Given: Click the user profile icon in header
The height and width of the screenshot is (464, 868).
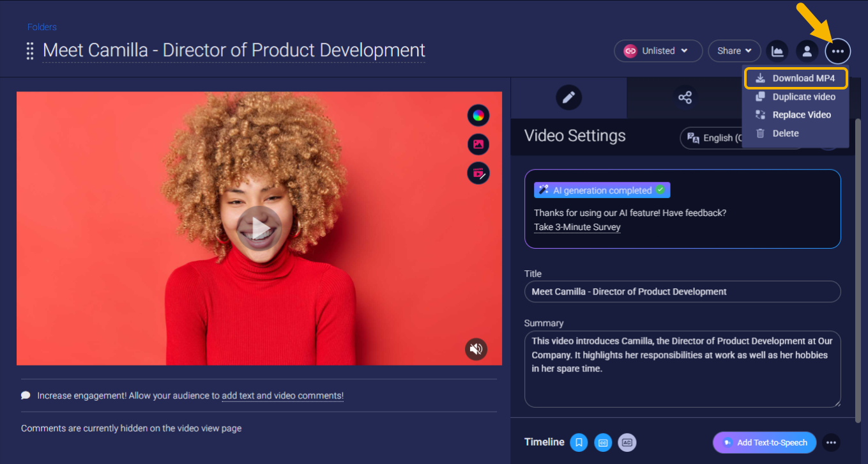Looking at the screenshot, I should click(x=807, y=51).
